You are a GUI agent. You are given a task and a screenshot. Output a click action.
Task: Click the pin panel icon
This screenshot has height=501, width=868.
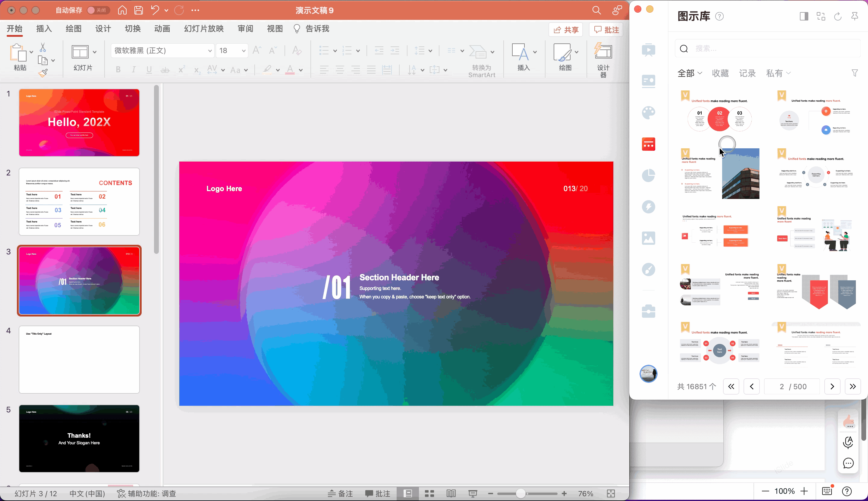(x=854, y=16)
